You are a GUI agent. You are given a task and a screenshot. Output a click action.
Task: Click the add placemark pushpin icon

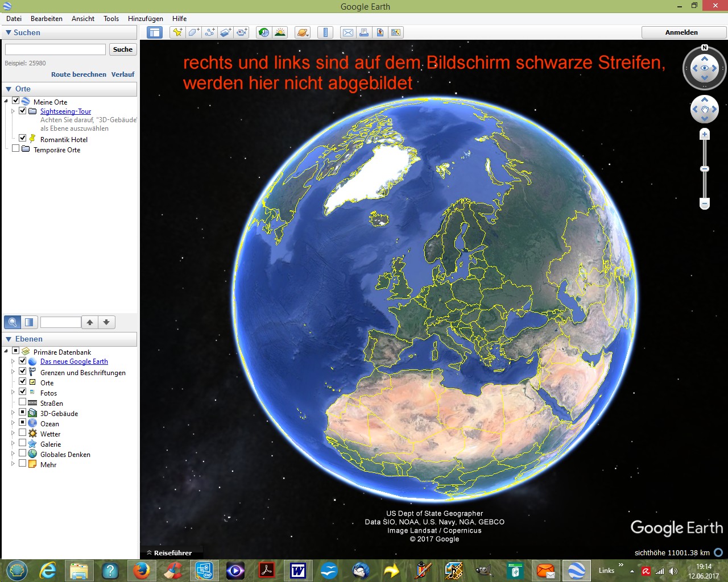(x=177, y=32)
